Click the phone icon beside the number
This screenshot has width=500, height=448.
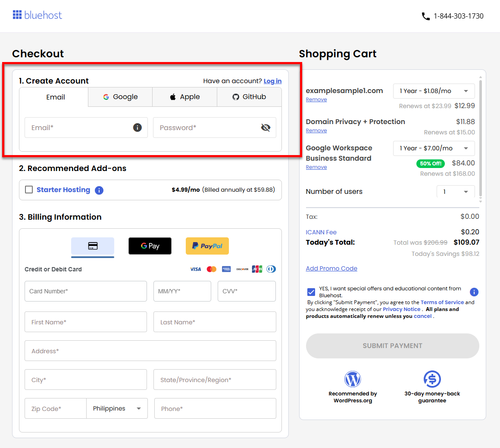click(426, 16)
